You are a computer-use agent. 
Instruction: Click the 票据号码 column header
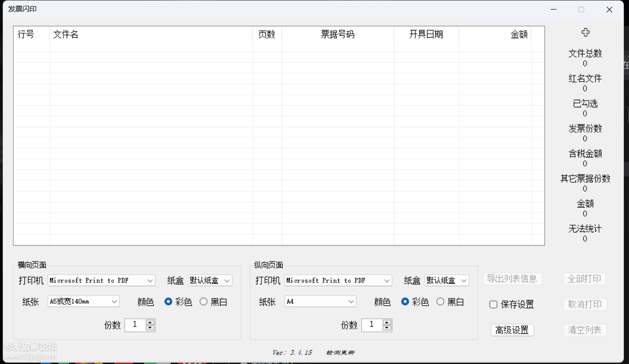pos(337,34)
